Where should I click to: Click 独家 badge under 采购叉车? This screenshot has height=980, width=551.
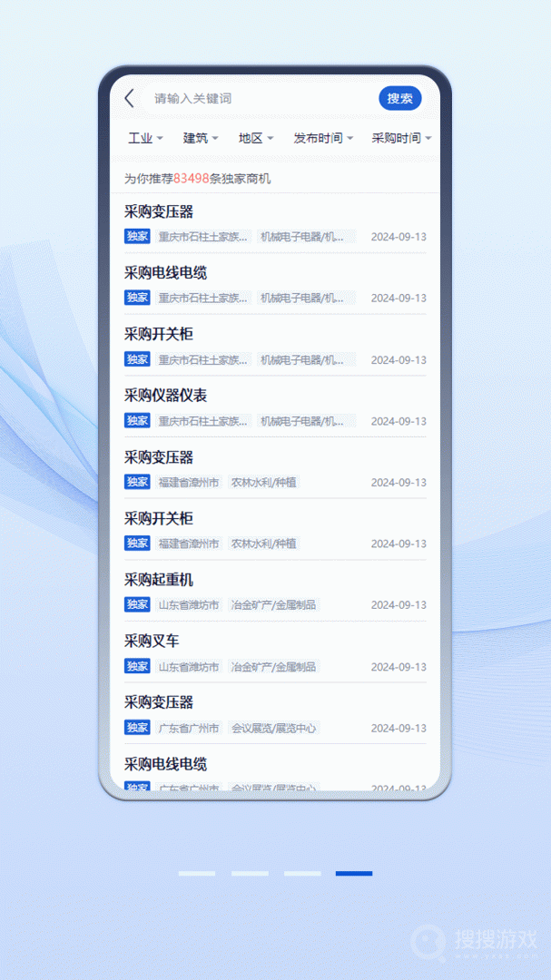click(137, 666)
